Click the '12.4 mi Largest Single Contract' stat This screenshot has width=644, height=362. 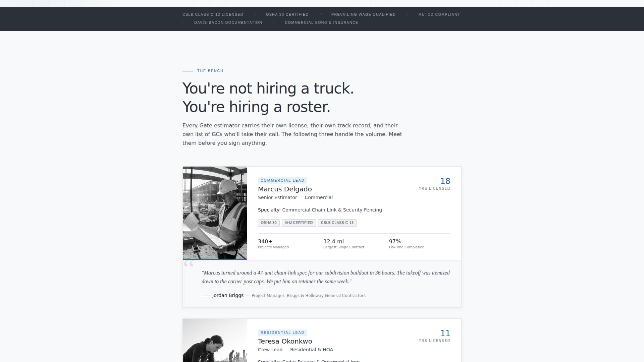click(344, 244)
